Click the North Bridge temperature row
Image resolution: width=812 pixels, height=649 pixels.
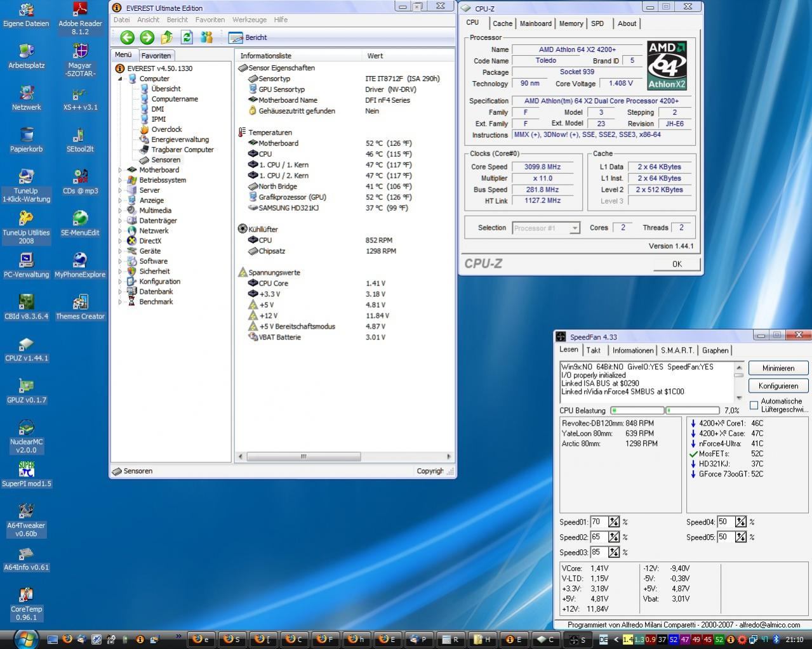point(330,187)
